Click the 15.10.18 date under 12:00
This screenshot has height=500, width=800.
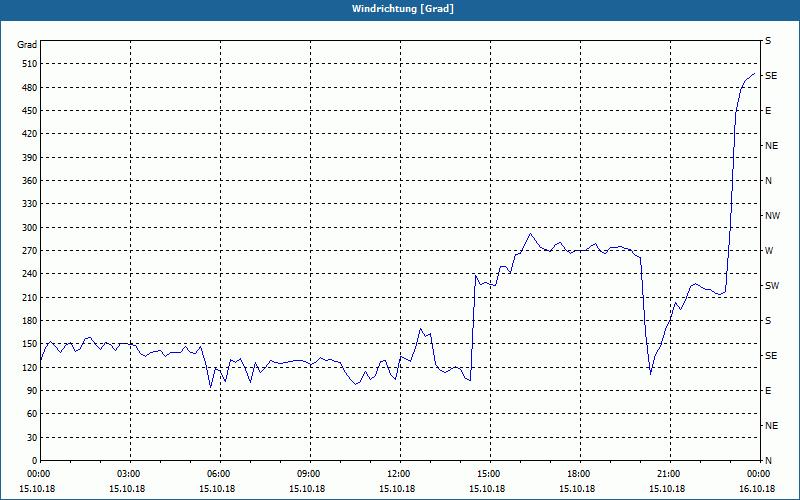coord(397,489)
